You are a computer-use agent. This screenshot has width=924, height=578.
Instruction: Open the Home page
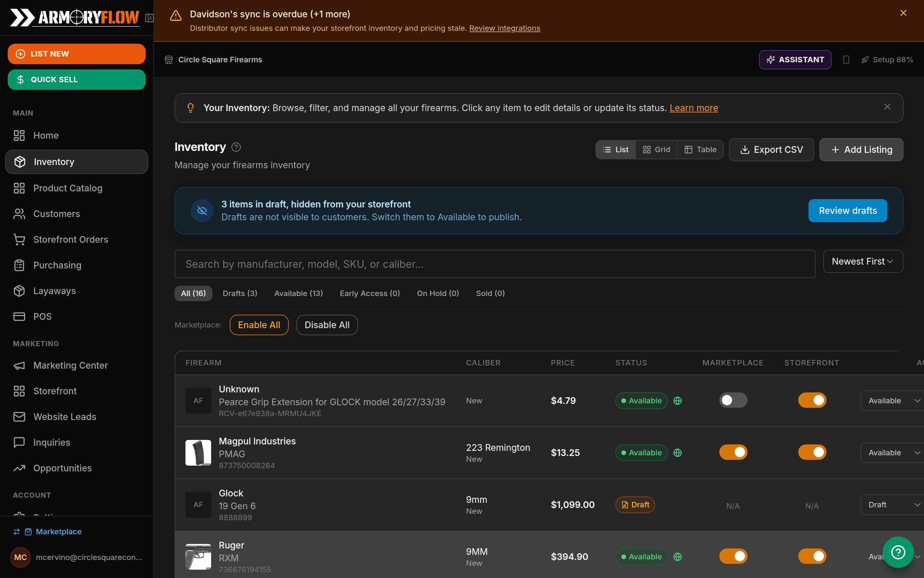point(77,135)
